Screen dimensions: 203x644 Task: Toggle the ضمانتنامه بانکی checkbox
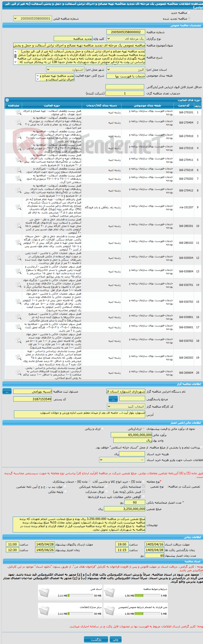pos(143,487)
